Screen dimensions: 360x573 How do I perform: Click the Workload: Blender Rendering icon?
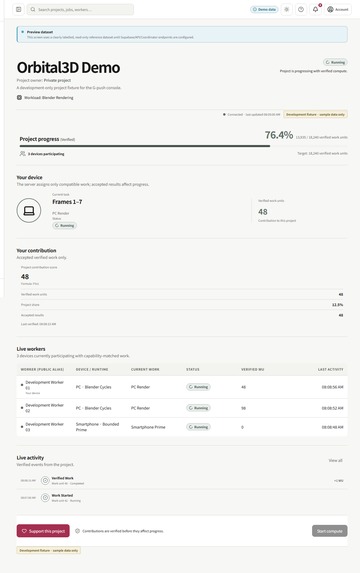[x=19, y=98]
